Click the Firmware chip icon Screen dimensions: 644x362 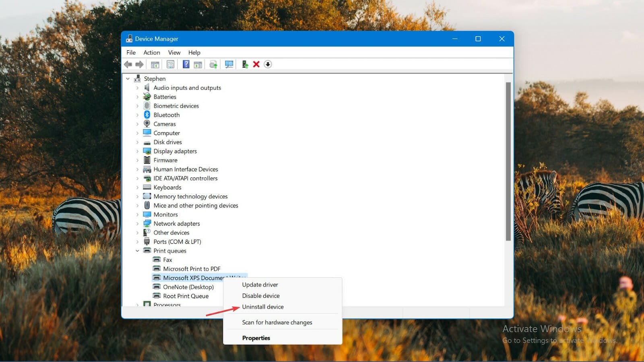[147, 160]
